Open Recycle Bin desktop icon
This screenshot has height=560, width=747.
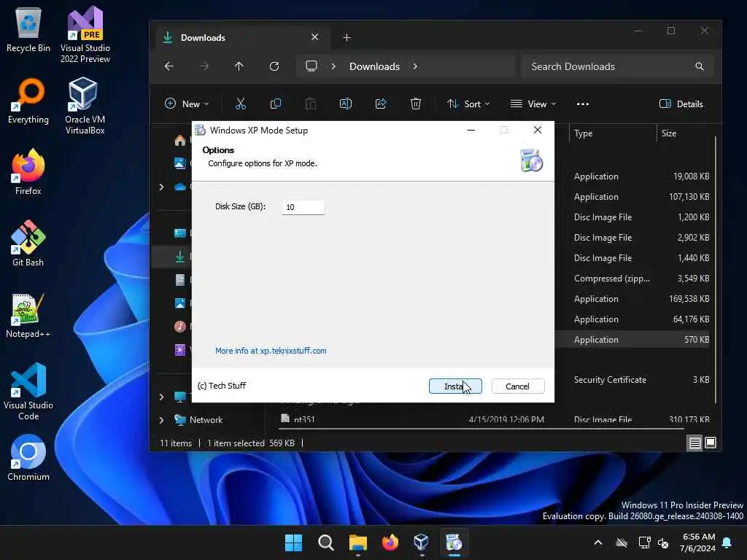pos(28,29)
